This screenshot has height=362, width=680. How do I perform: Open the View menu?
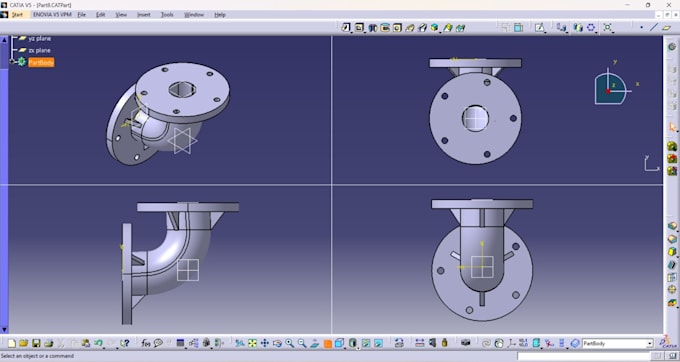click(121, 15)
